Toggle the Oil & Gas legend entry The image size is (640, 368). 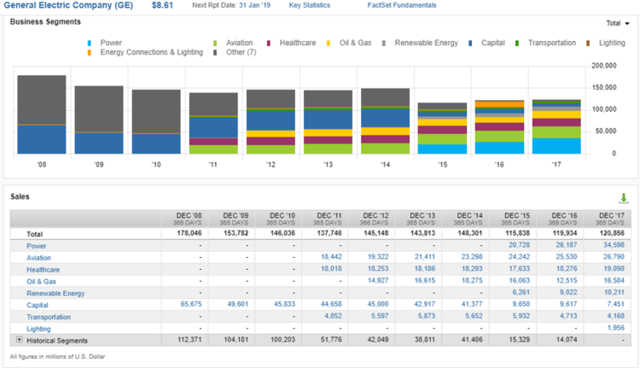click(x=328, y=43)
